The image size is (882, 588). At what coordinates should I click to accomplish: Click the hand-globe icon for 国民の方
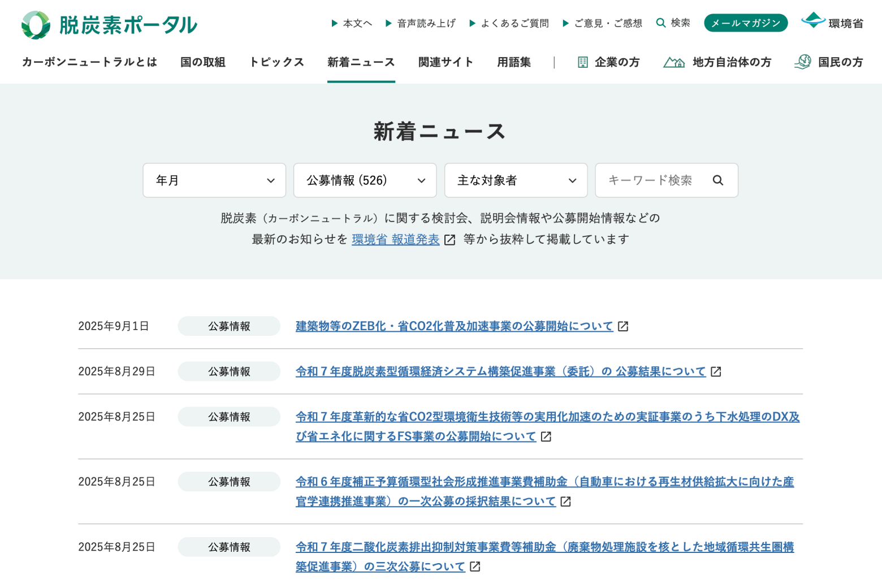802,62
